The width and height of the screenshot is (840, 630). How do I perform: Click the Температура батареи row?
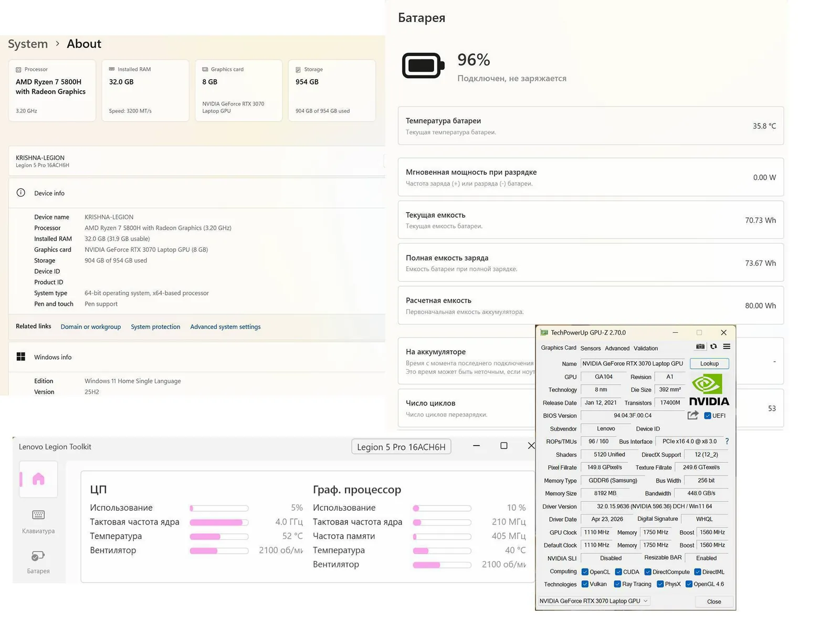591,126
